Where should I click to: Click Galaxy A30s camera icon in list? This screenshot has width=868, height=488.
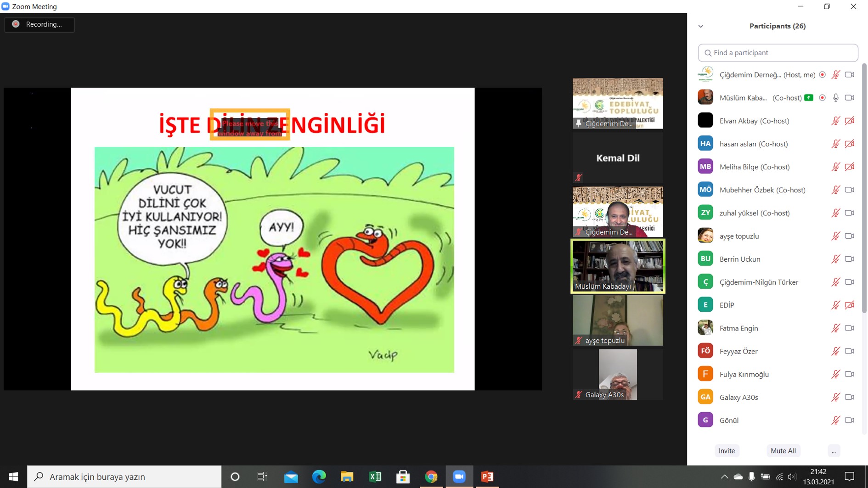(850, 397)
